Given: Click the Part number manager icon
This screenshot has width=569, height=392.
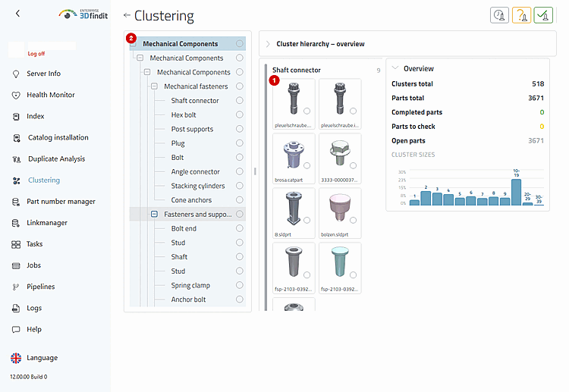Looking at the screenshot, I should click(16, 202).
